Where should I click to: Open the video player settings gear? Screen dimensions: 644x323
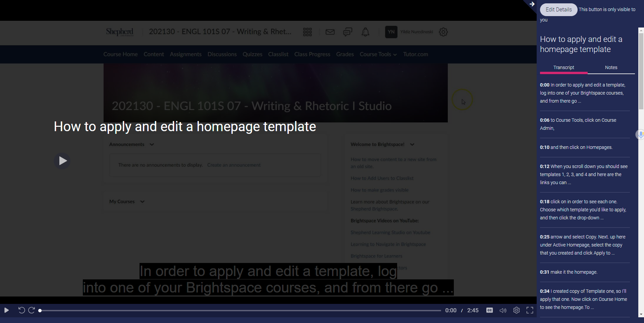coord(516,310)
